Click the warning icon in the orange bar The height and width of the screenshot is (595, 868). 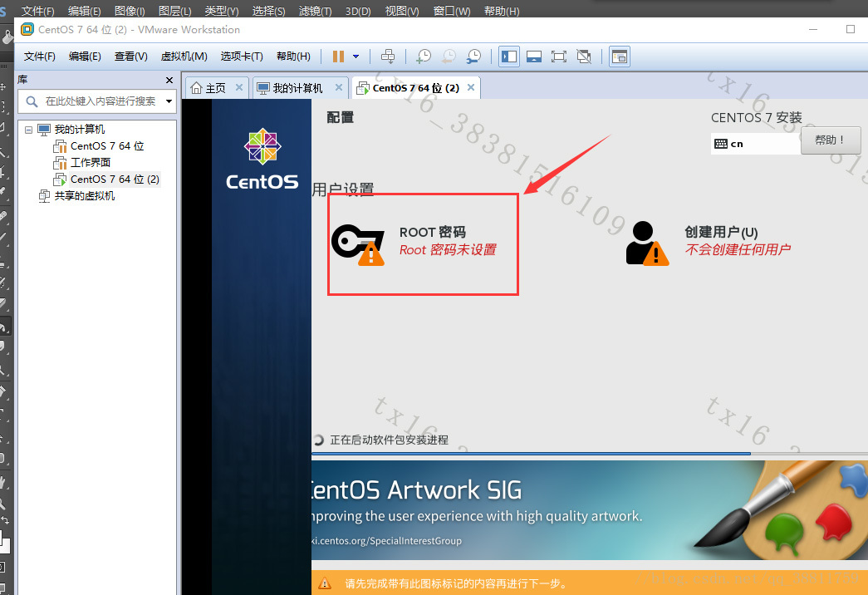pos(325,583)
